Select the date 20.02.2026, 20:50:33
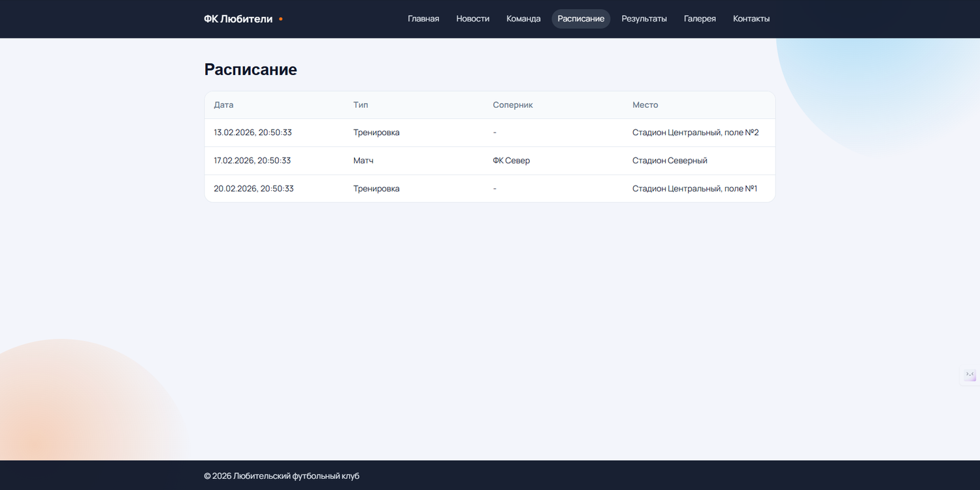This screenshot has height=490, width=980. (x=253, y=189)
